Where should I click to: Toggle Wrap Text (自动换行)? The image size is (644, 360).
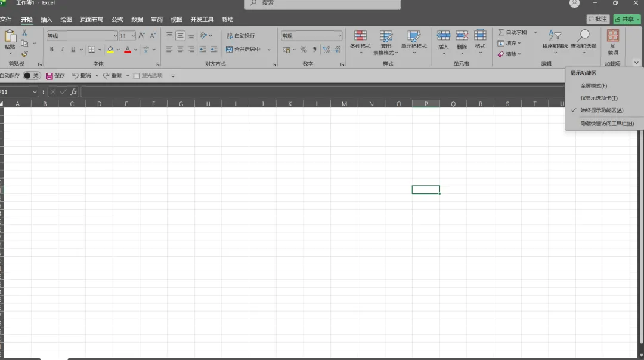point(241,36)
